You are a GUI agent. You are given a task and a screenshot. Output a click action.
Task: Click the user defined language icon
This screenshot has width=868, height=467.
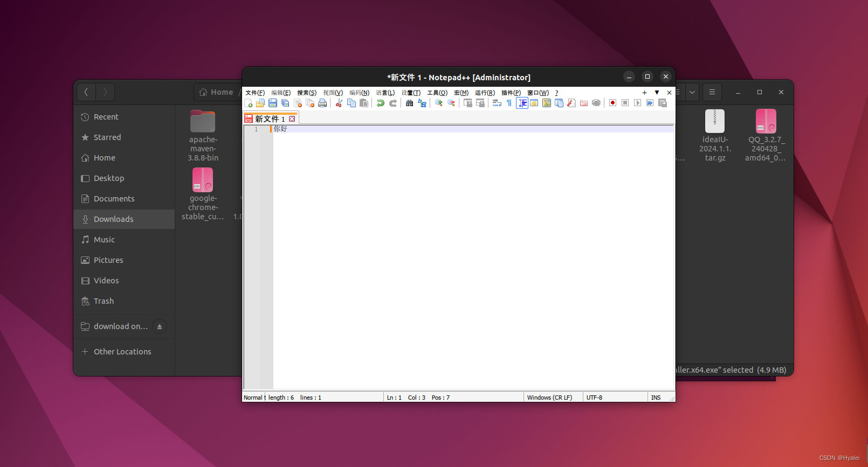tap(534, 103)
